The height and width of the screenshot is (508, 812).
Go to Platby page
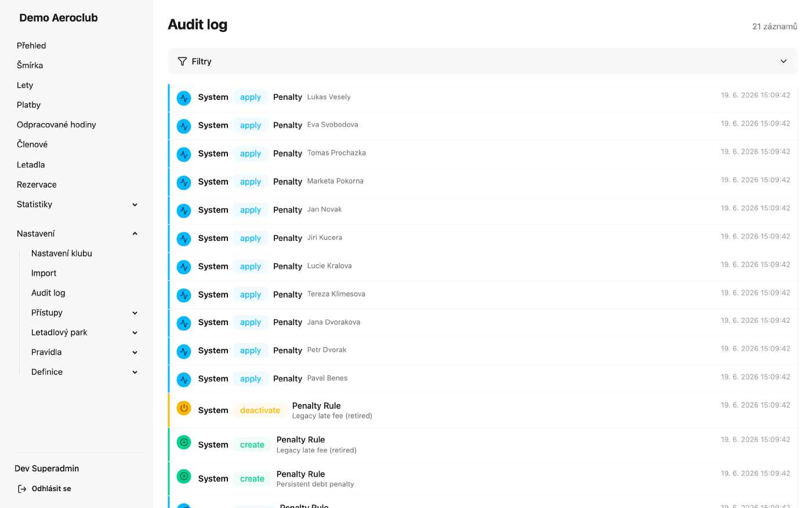tap(28, 105)
